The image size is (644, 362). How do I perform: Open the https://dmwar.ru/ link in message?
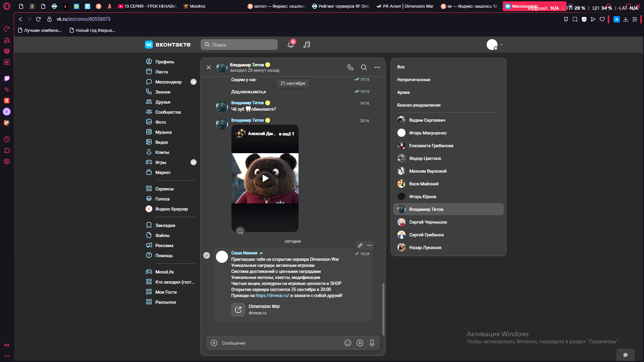coord(272,295)
